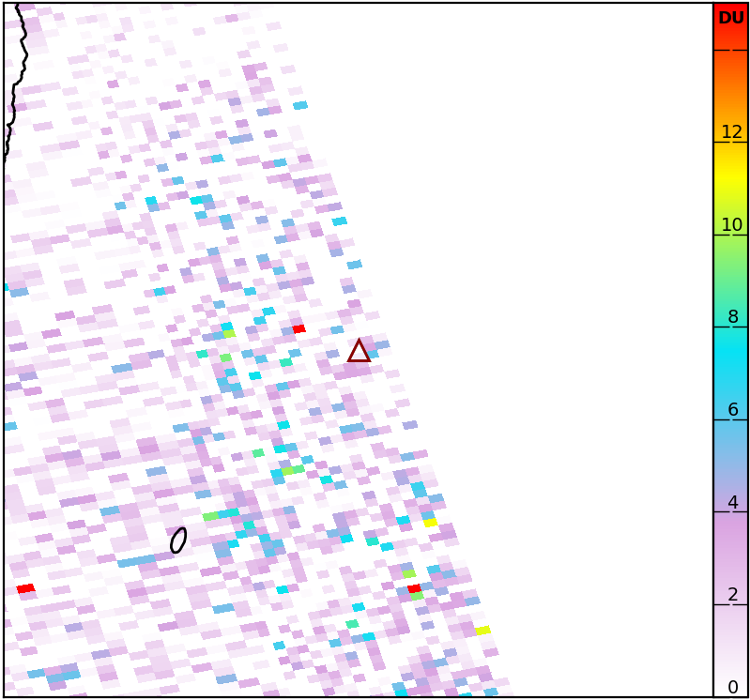Select the black oval island outline

pos(178,540)
